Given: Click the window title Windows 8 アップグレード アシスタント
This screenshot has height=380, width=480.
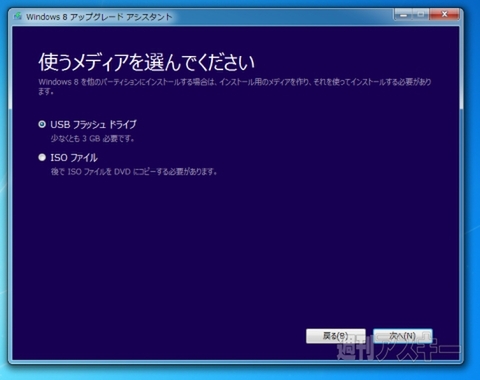Looking at the screenshot, I should [x=99, y=17].
